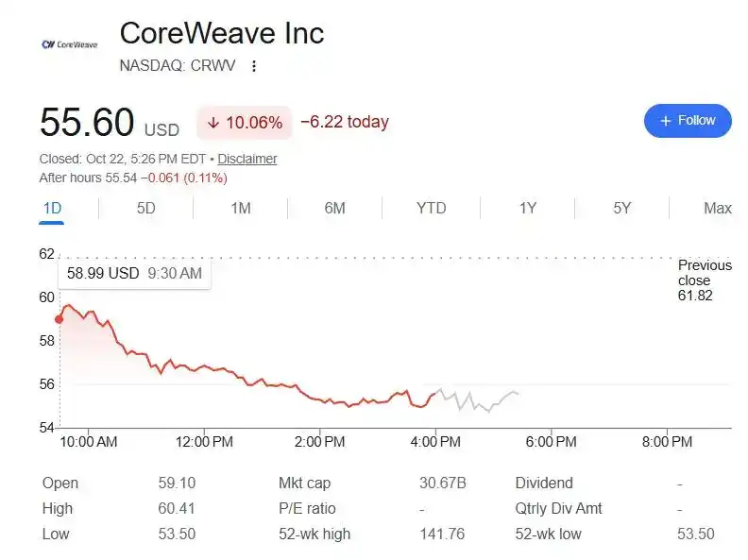Switch to the 5Y chart range
Viewport: 748px width, 560px height.
click(622, 209)
